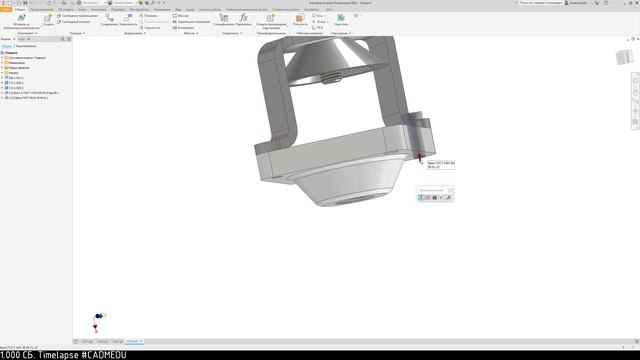Click the work Point tool
Viewport: 640px width, 360px height.
click(320, 22)
